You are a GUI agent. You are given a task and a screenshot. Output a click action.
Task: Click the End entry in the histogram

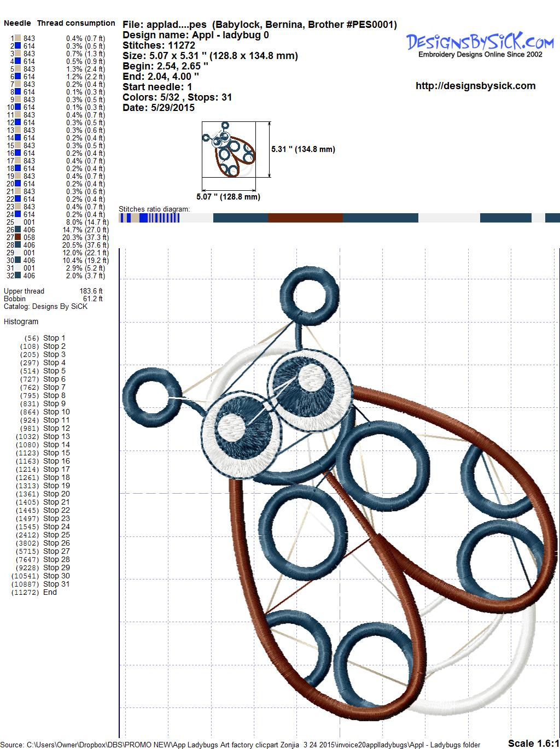pos(50,592)
